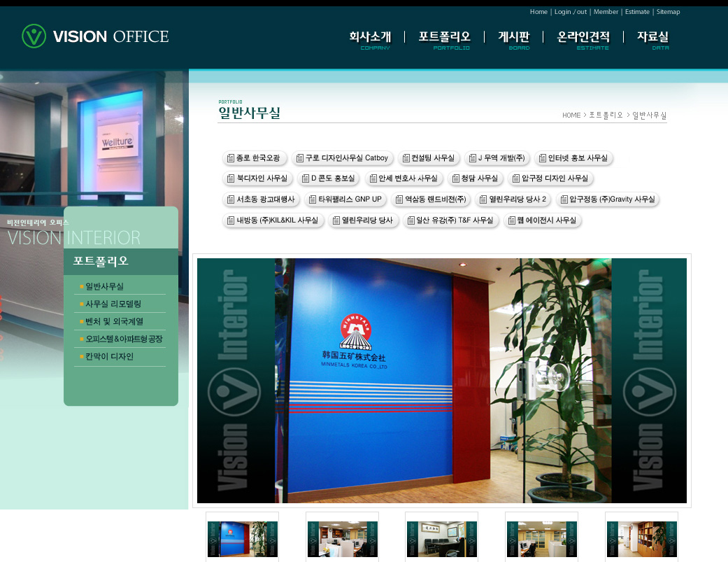Open the Login /out link

tap(571, 12)
